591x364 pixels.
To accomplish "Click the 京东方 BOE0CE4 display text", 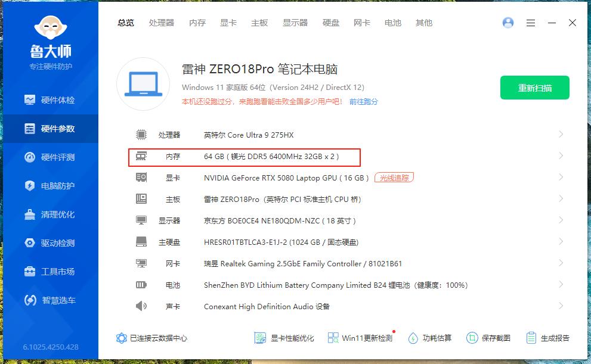I will pos(280,220).
